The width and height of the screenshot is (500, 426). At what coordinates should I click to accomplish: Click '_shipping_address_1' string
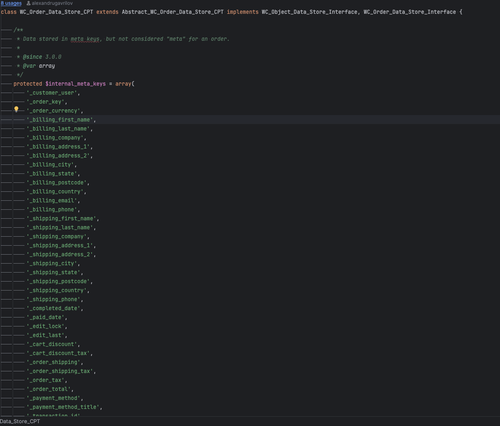click(x=60, y=246)
